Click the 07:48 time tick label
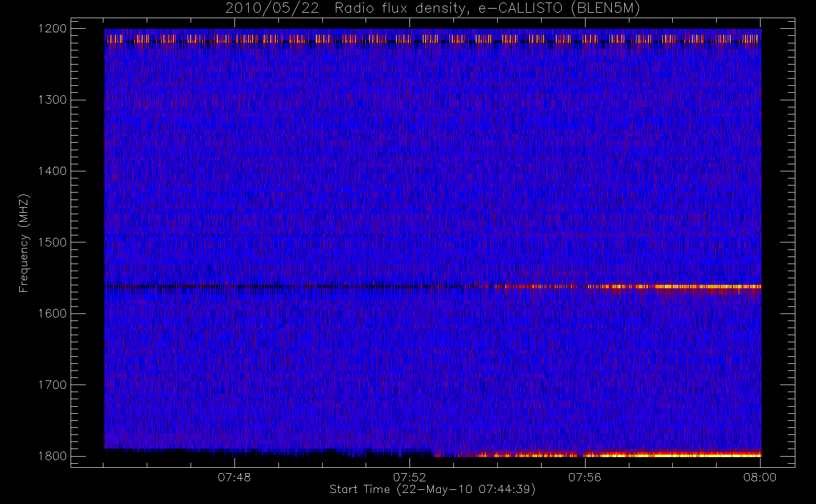The width and height of the screenshot is (816, 504). point(234,477)
